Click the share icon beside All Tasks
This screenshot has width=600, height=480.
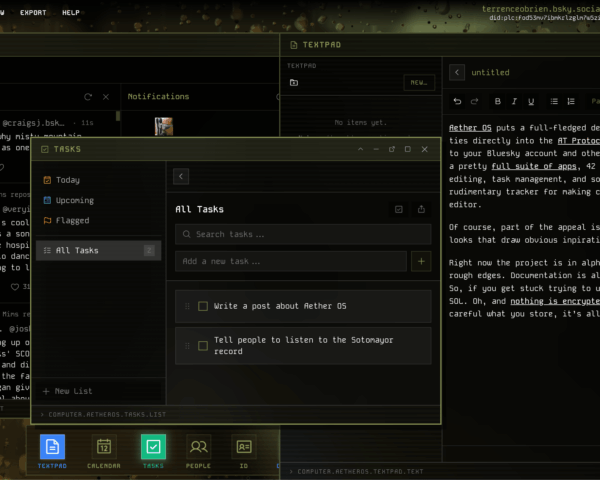[x=422, y=209]
